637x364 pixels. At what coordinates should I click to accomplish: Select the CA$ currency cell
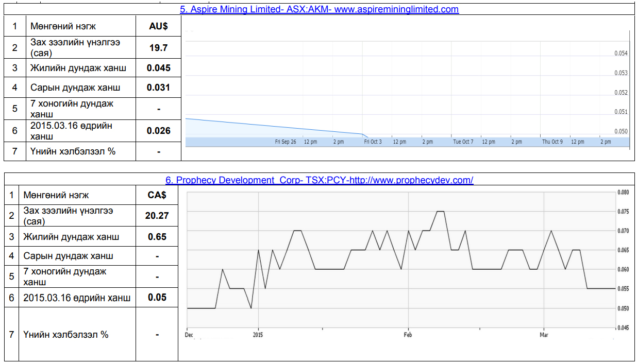coord(157,195)
